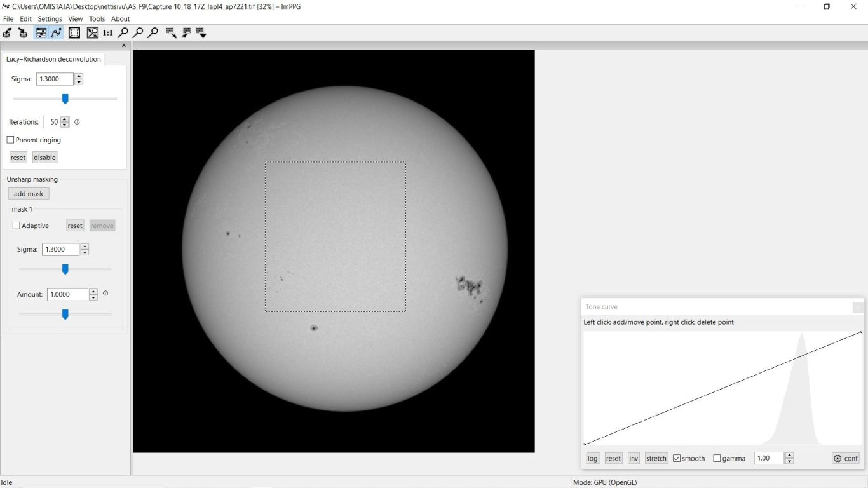Fit image in window toolbar icon
Image resolution: width=868 pixels, height=488 pixels.
click(x=93, y=32)
